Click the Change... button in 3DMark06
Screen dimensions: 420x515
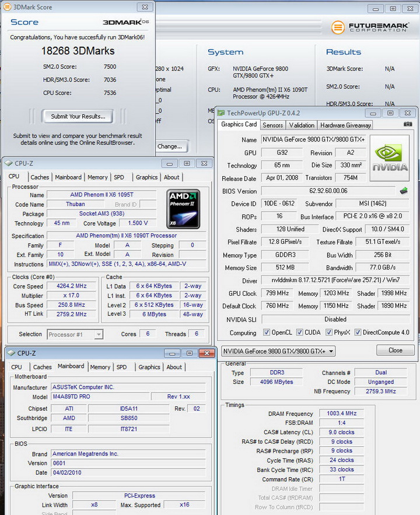[x=171, y=146]
